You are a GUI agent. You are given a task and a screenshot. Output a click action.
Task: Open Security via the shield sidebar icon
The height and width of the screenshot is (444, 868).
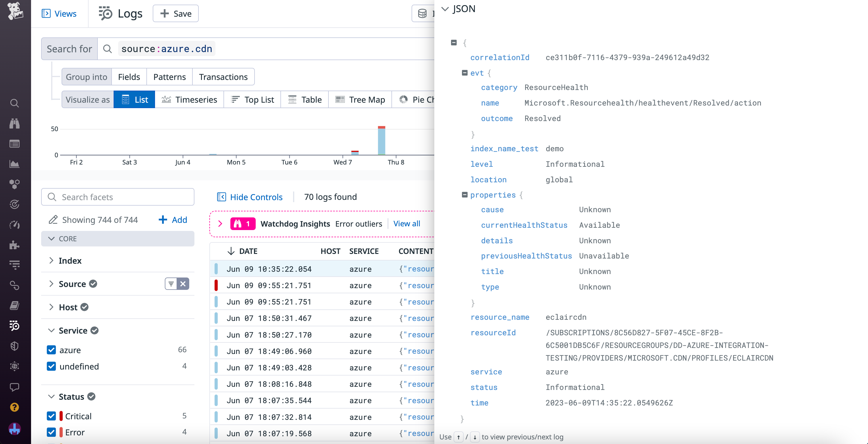point(15,346)
